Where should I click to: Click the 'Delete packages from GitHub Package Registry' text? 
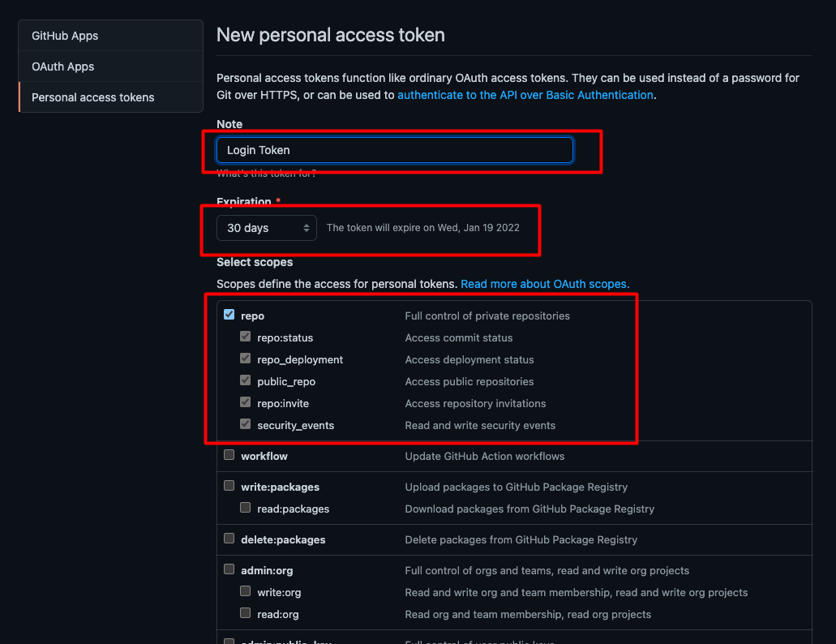point(521,540)
